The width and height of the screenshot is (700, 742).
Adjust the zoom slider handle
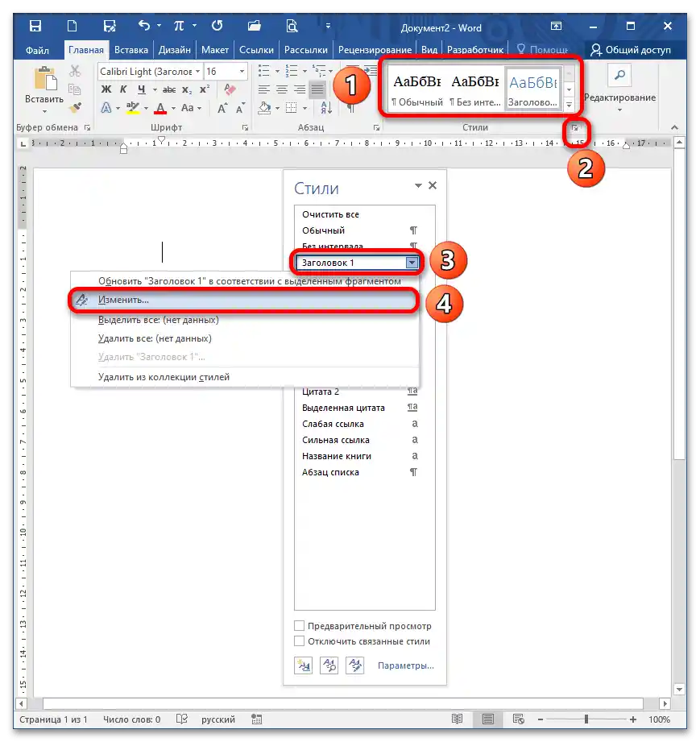[586, 719]
